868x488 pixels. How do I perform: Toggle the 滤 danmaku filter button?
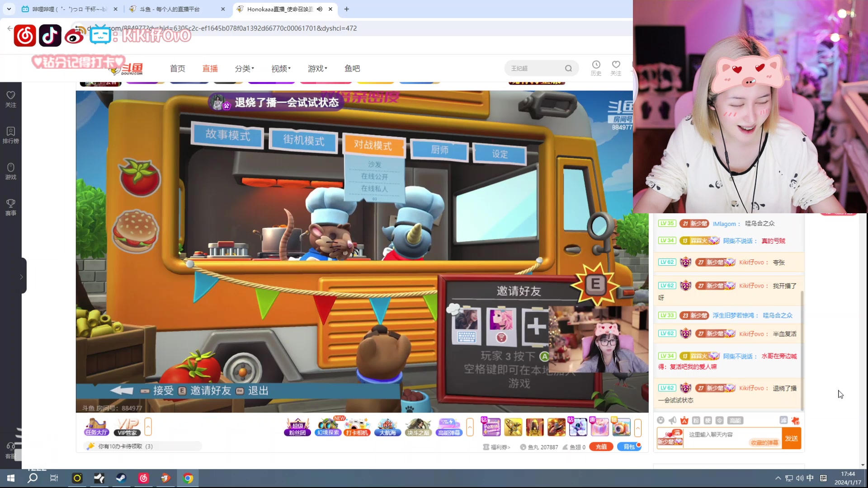point(783,420)
